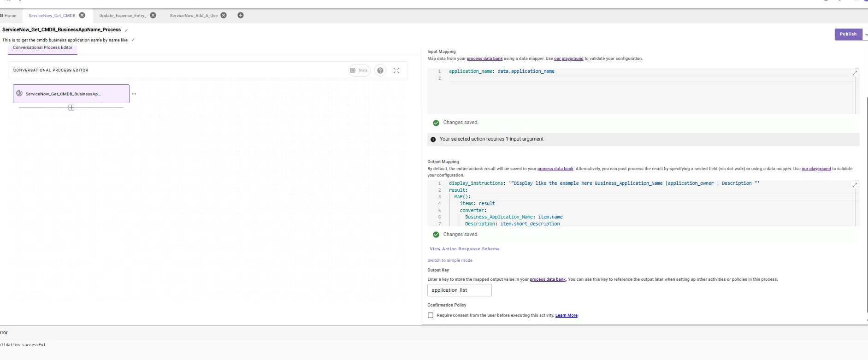This screenshot has height=360, width=868.
Task: Open the Publish dropdown arrow
Action: 865,34
